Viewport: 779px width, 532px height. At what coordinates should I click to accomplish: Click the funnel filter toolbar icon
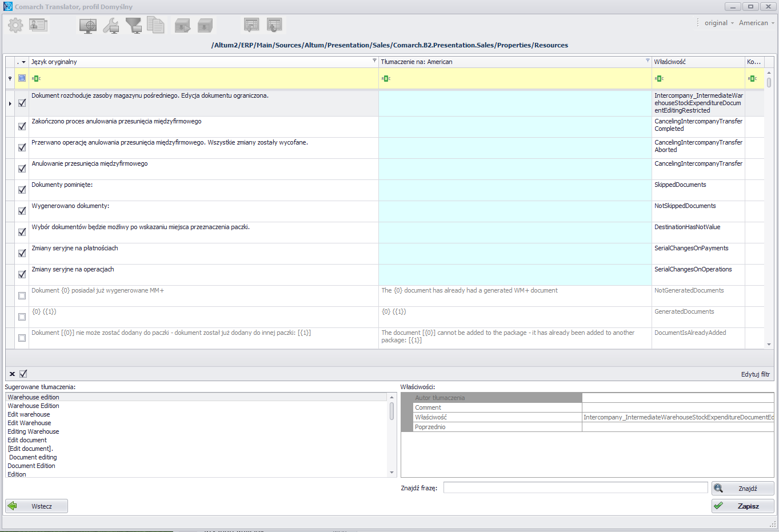tap(134, 26)
